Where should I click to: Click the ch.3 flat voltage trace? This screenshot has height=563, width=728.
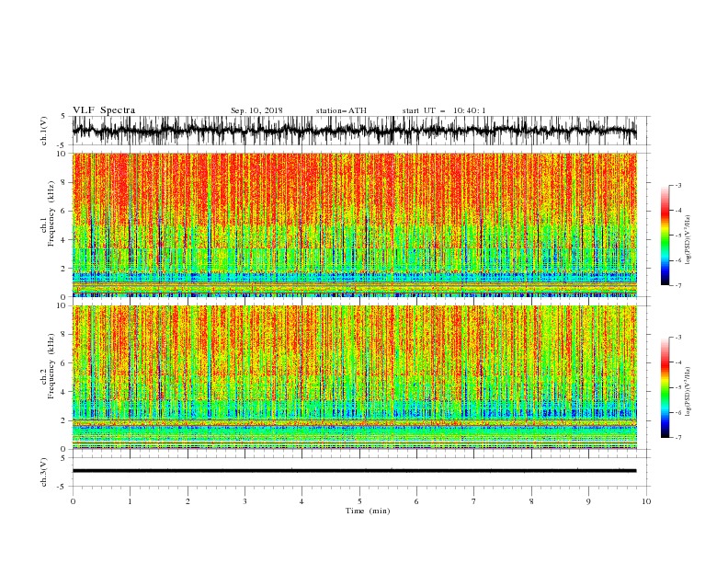click(x=354, y=471)
